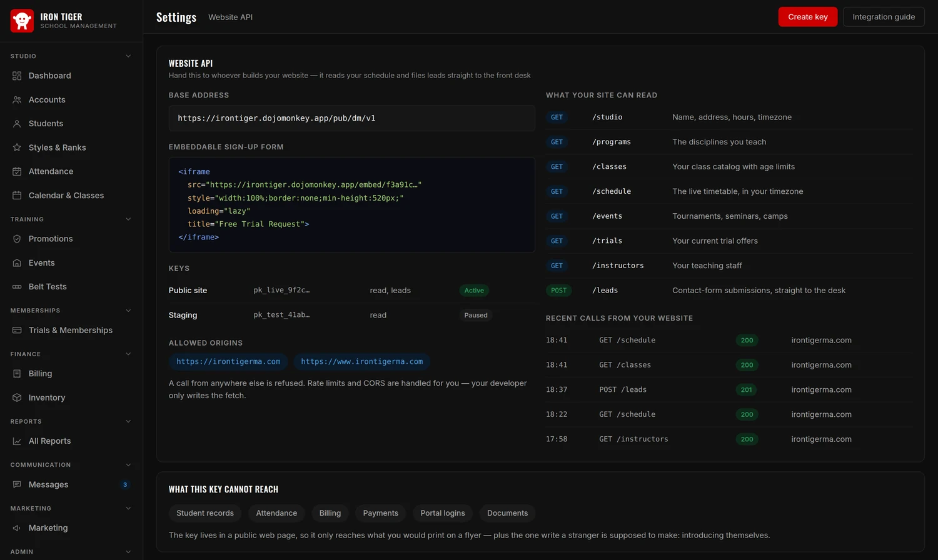Click the 18:22 recent call timestamp
The height and width of the screenshot is (560, 938).
coord(557,414)
